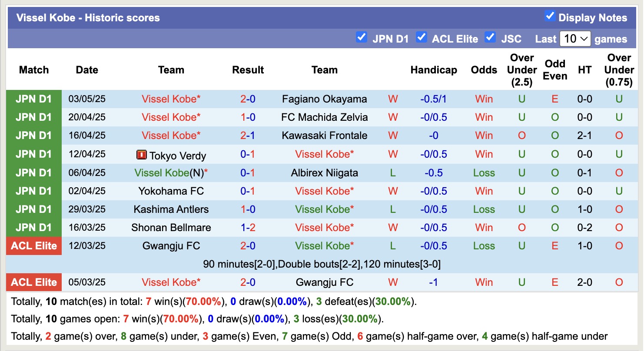Image resolution: width=644 pixels, height=351 pixels.
Task: Click Yokohama FC team link
Action: click(x=171, y=191)
